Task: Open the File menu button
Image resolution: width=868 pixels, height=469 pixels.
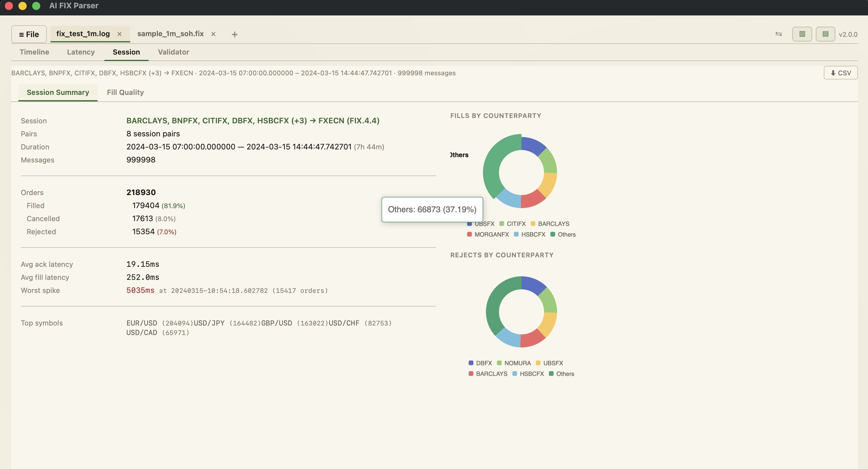Action: click(x=29, y=34)
